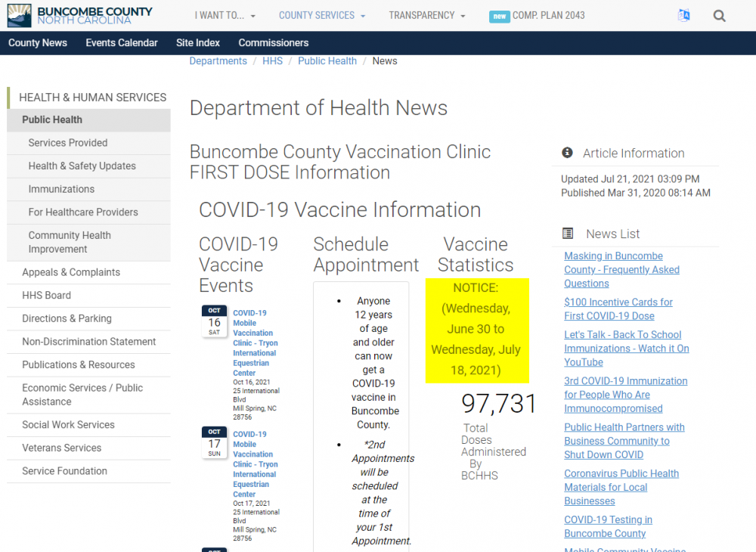Expand the Transparency dropdown menu

[x=426, y=15]
